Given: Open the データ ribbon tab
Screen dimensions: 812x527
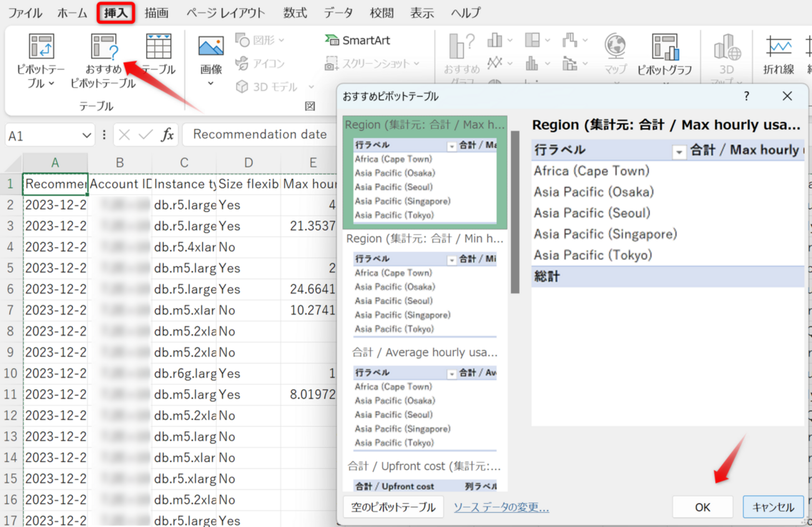Looking at the screenshot, I should tap(338, 13).
